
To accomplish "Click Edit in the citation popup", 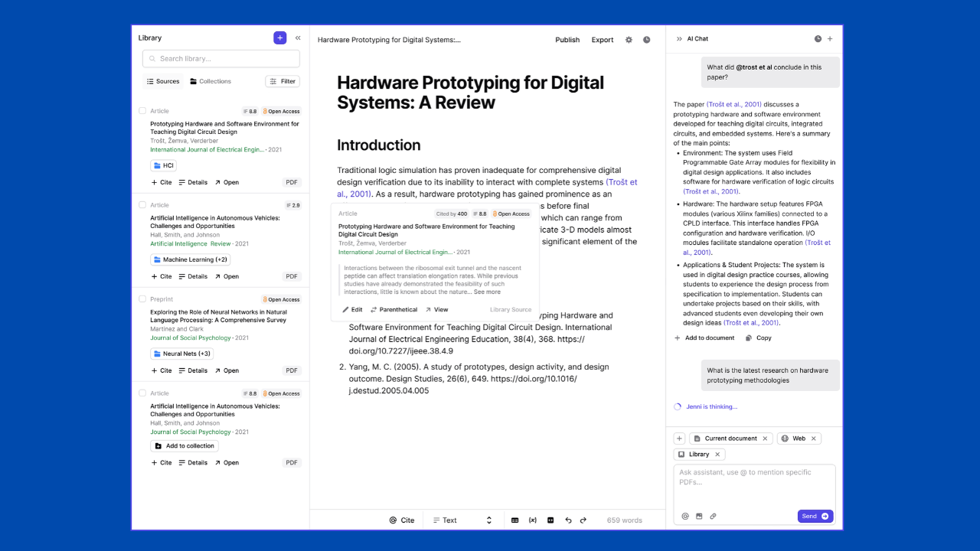I will [352, 310].
